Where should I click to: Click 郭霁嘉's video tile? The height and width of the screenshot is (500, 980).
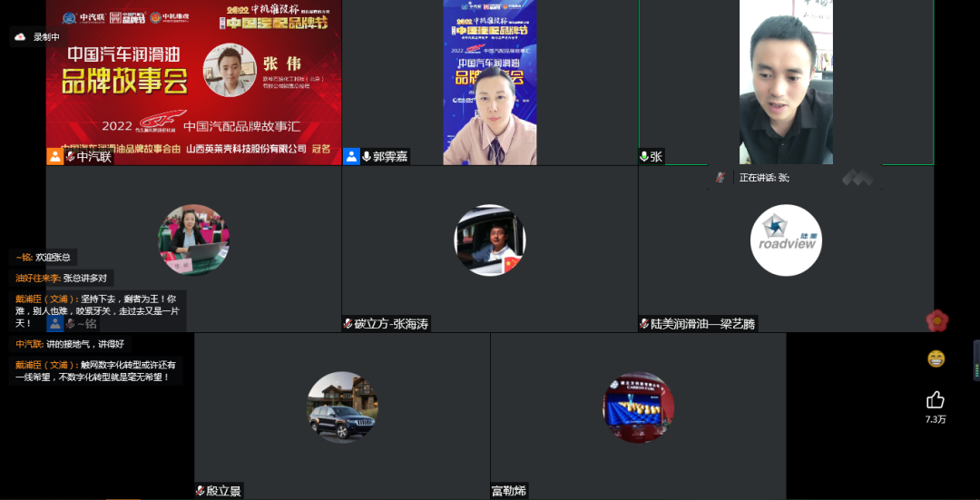(489, 82)
